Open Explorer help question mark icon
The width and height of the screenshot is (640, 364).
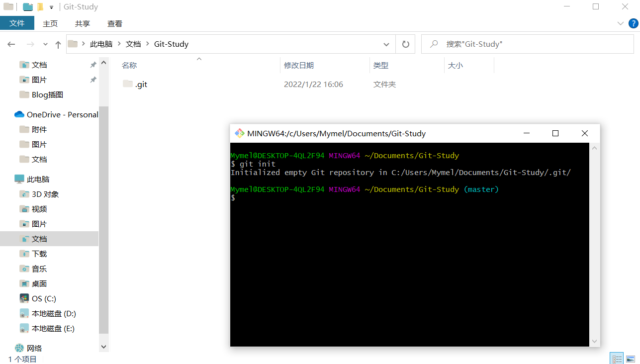point(634,23)
